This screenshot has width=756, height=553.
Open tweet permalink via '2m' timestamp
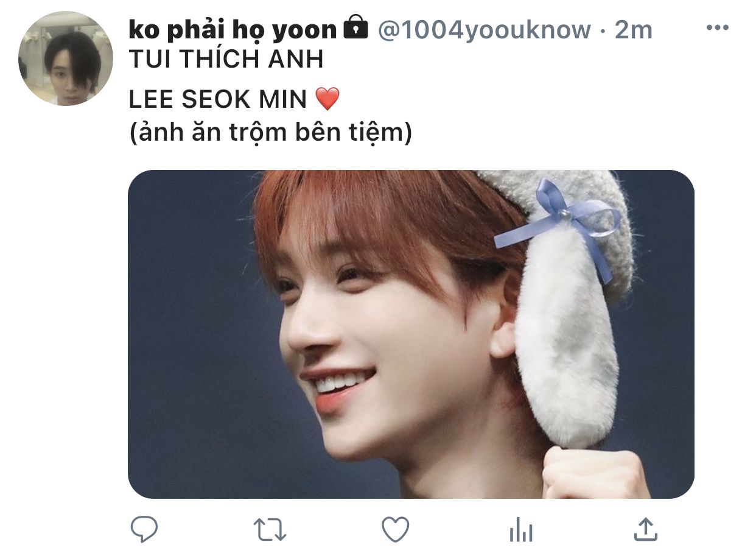click(x=633, y=30)
